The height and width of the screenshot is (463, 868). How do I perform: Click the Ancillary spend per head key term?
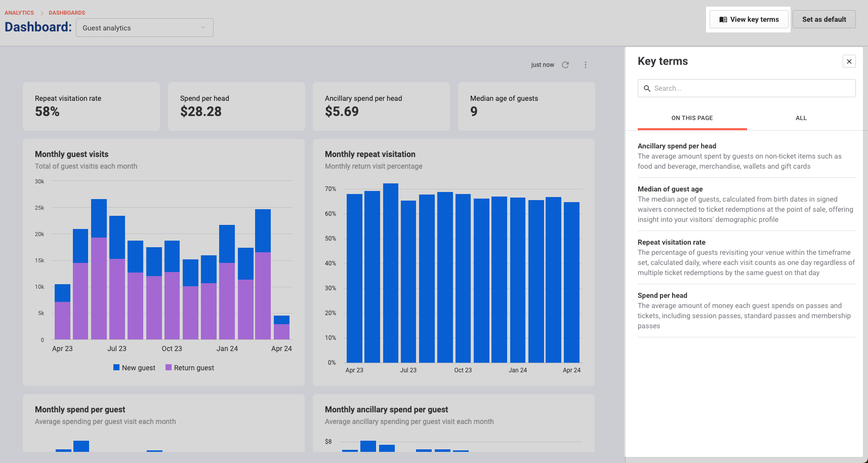point(677,146)
